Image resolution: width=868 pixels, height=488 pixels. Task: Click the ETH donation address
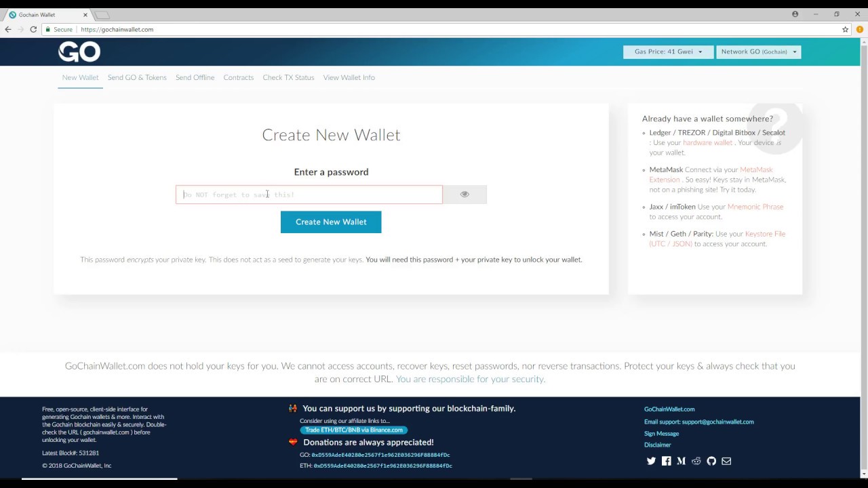382,466
